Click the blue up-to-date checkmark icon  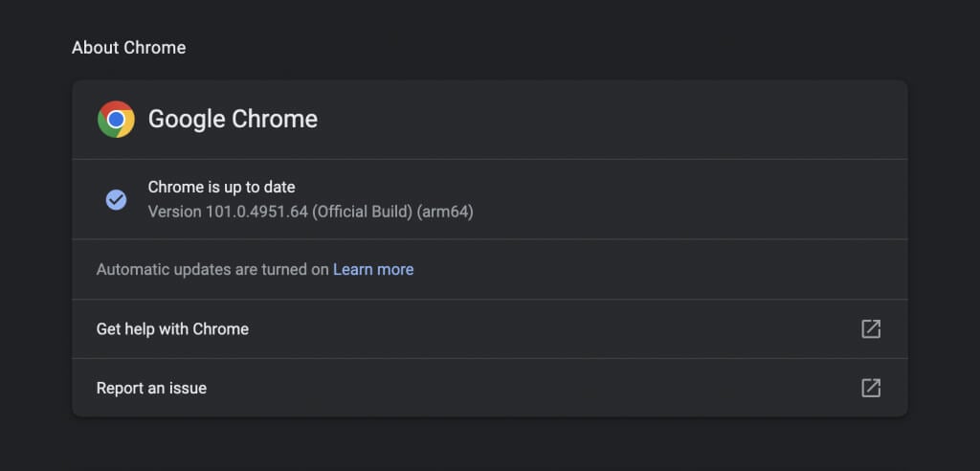pyautogui.click(x=116, y=199)
